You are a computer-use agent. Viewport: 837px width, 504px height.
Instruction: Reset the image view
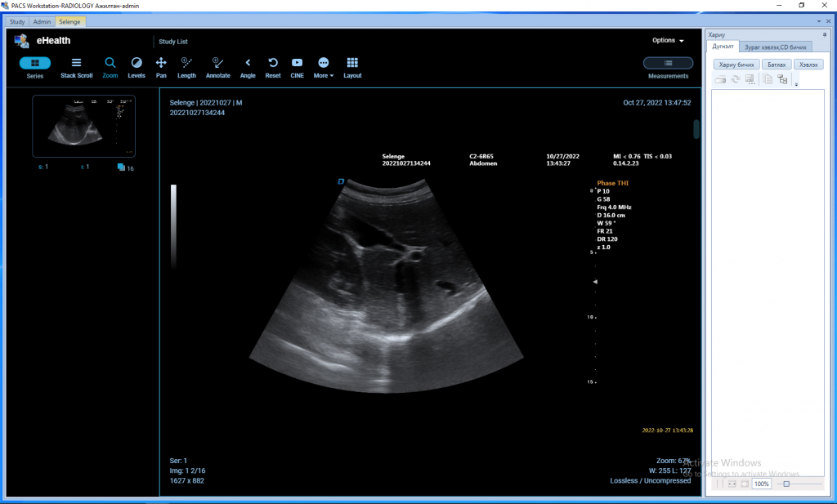coord(273,68)
